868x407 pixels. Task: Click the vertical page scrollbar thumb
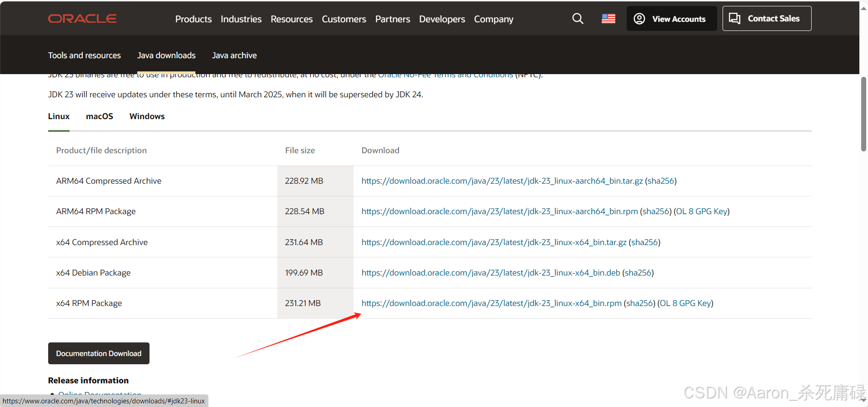tap(863, 114)
